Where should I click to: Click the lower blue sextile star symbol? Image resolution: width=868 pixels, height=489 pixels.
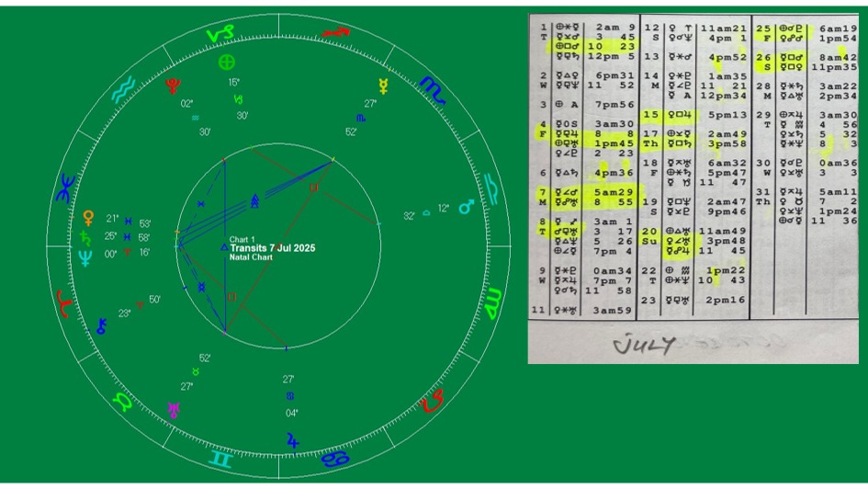pos(201,287)
